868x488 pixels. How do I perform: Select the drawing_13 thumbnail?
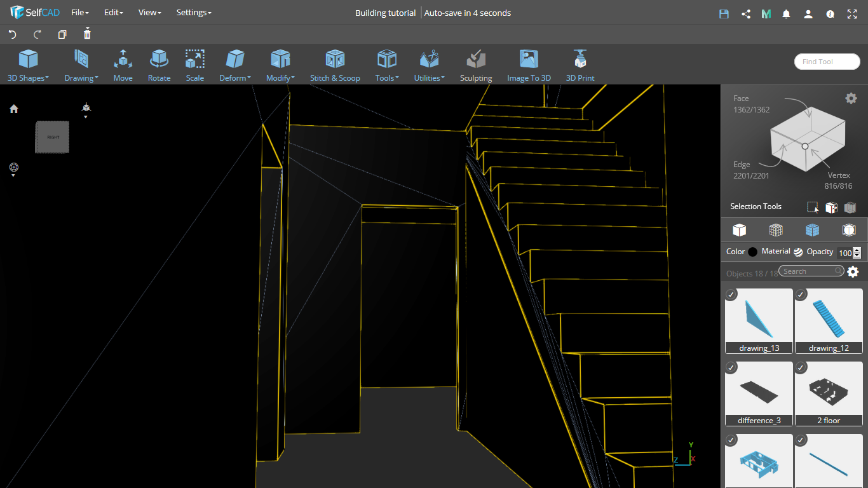coord(759,321)
